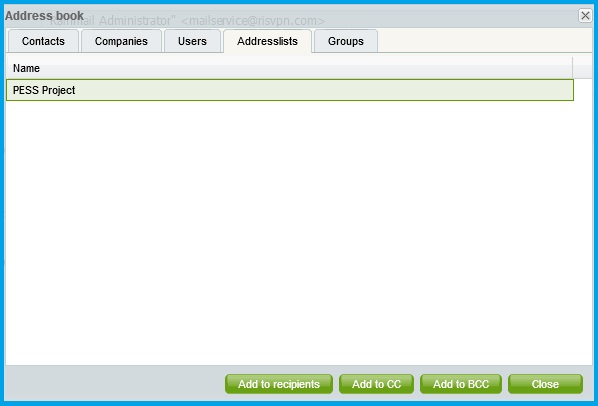Click the gray footer area left of Add to recipients
The width and height of the screenshot is (598, 406).
(114, 384)
